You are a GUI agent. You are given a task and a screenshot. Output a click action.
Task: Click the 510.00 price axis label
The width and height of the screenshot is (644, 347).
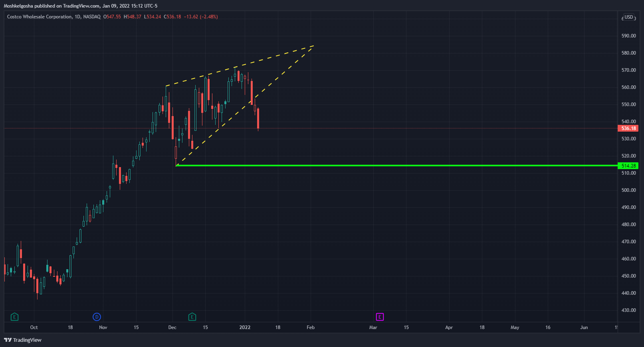click(628, 173)
